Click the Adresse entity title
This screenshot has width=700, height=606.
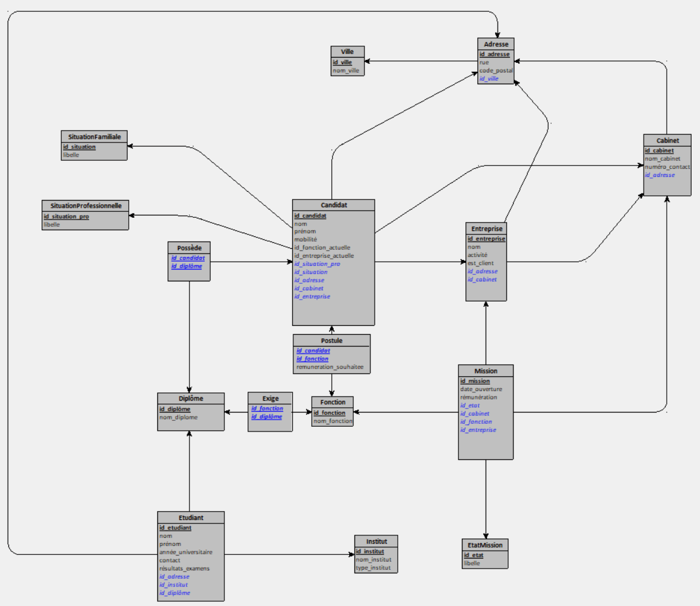[496, 44]
